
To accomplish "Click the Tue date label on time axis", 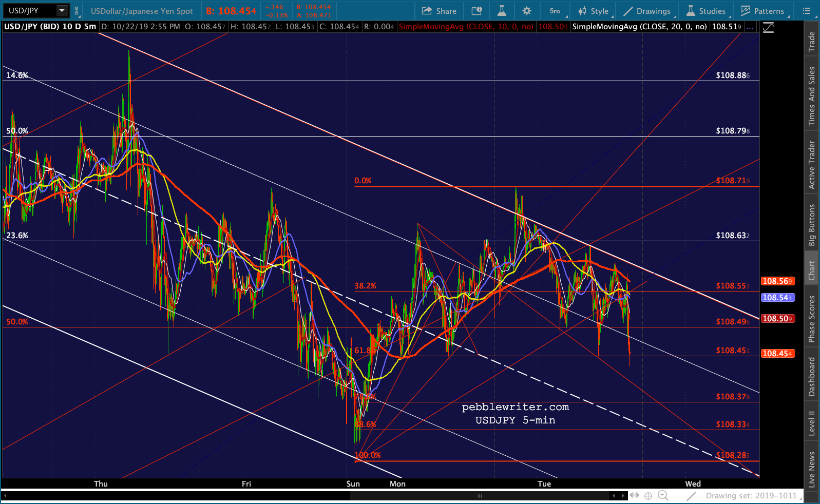I will click(544, 483).
